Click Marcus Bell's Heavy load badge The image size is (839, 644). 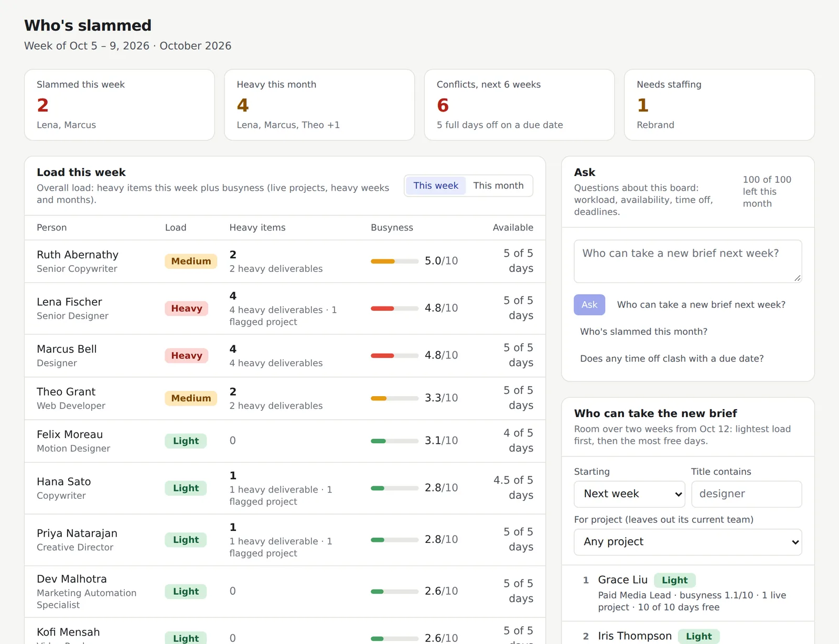coord(187,355)
